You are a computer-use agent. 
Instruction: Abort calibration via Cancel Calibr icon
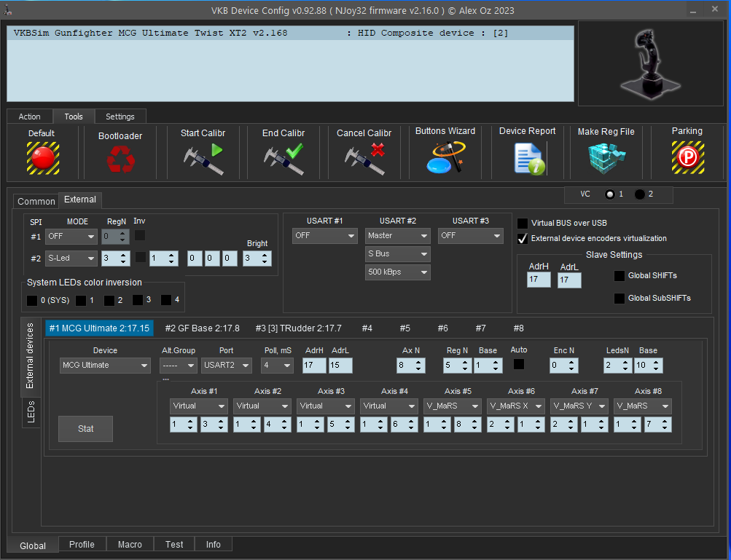point(364,159)
